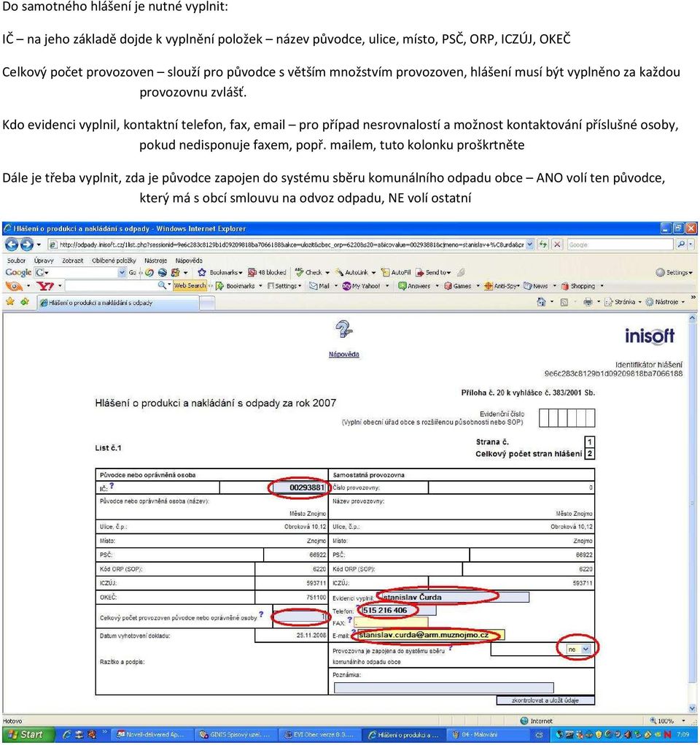
Task: Open the Stránka page menu
Action: click(x=623, y=302)
